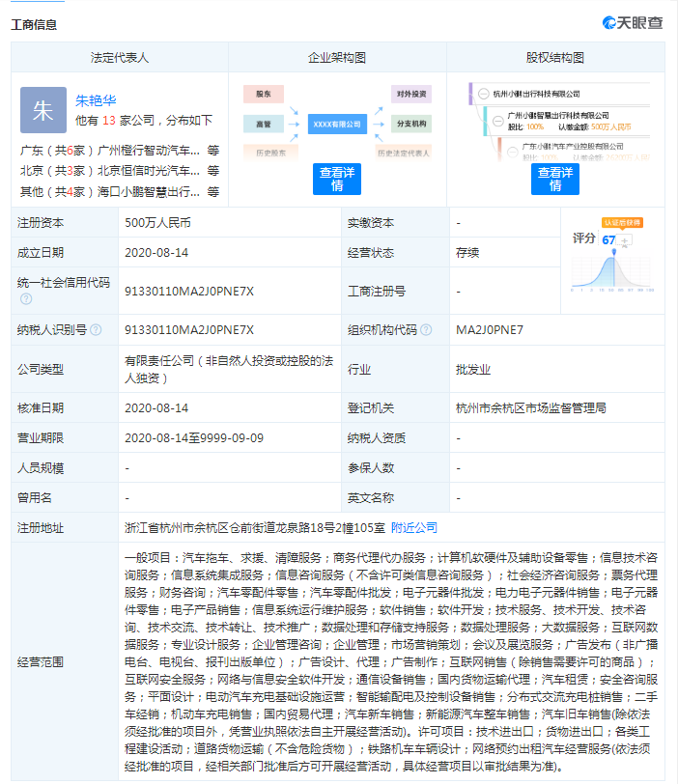Collapse 杭州小鹏出行科技有限公司 node

pos(484,94)
